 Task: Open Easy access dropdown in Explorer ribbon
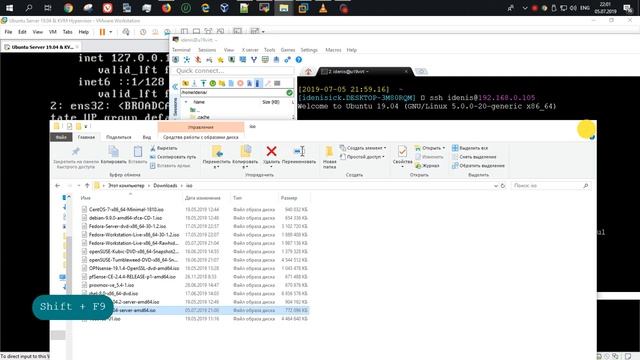pos(362,157)
